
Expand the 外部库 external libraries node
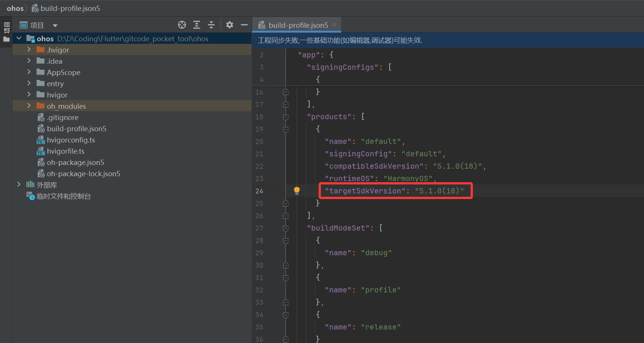19,184
